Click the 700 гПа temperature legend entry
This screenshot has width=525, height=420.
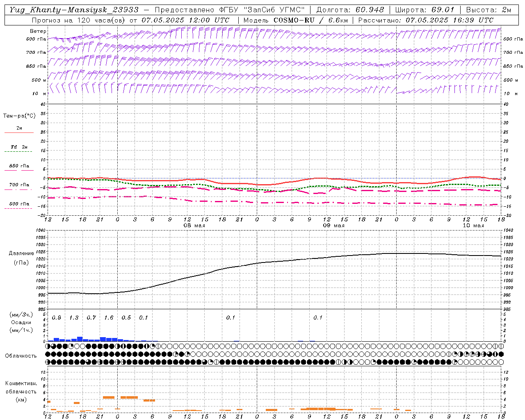click(x=19, y=185)
